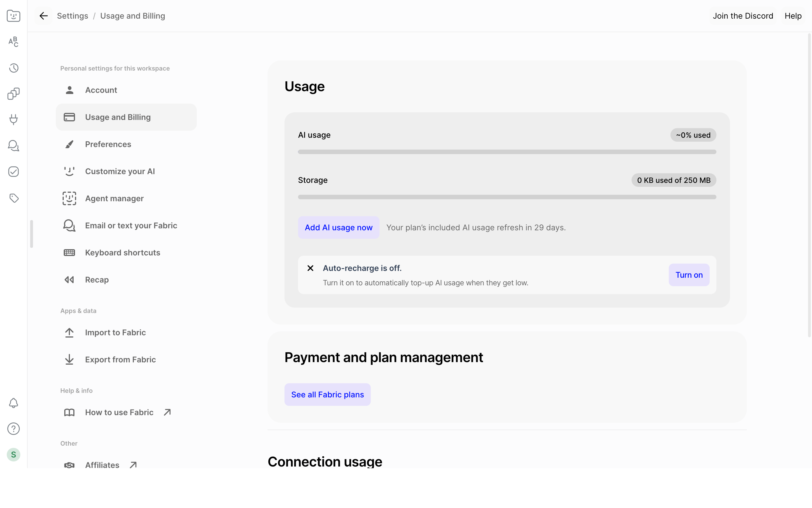Click the keyboard icon beside Keyboard shortcuts
Screen dimensions: 812x508
click(x=69, y=252)
